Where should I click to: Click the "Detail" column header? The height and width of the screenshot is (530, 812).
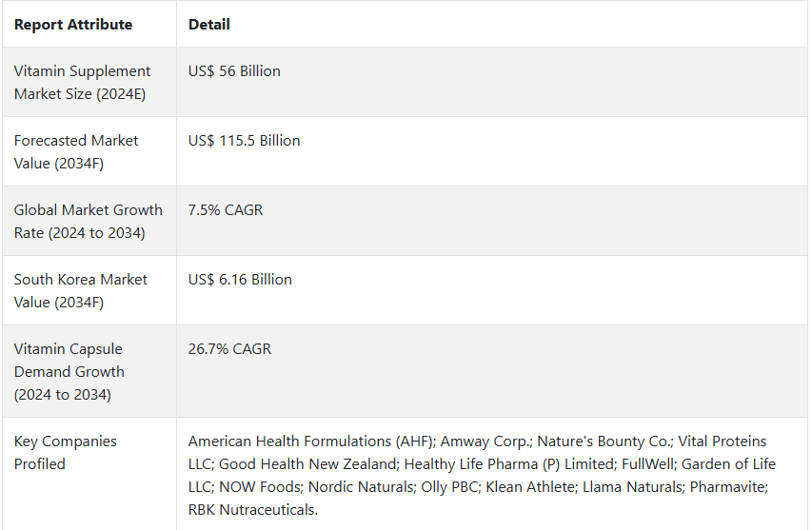(209, 25)
